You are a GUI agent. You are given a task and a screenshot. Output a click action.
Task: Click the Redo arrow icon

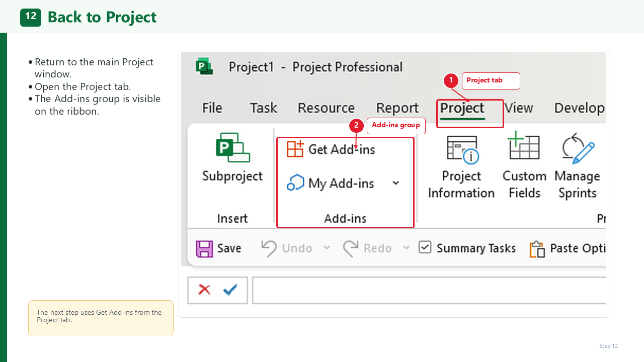coord(351,248)
